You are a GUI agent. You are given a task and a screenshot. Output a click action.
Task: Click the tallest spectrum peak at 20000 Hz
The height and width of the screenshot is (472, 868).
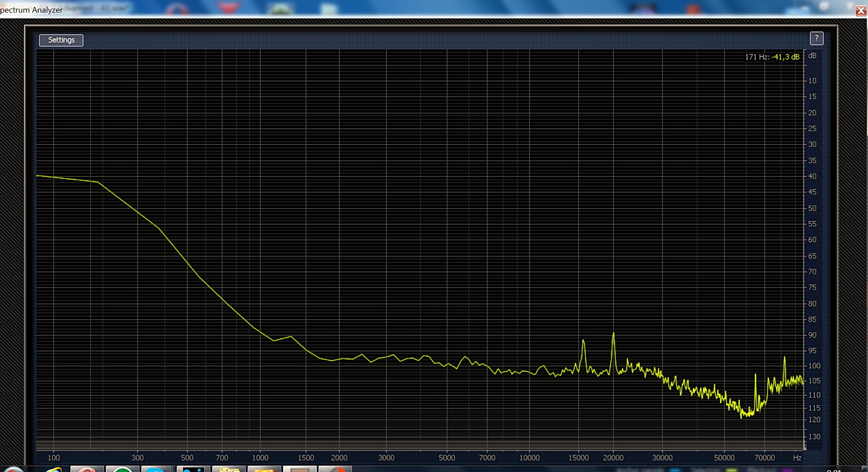tap(613, 334)
